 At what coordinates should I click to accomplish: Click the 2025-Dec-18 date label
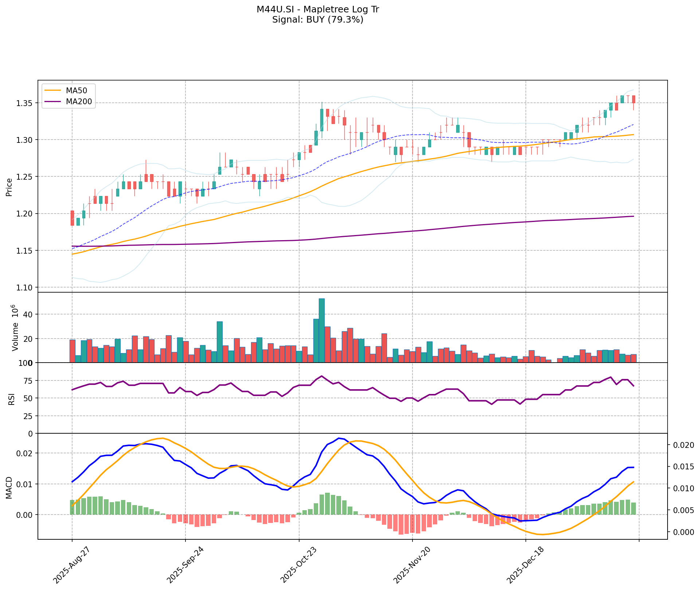pyautogui.click(x=525, y=566)
